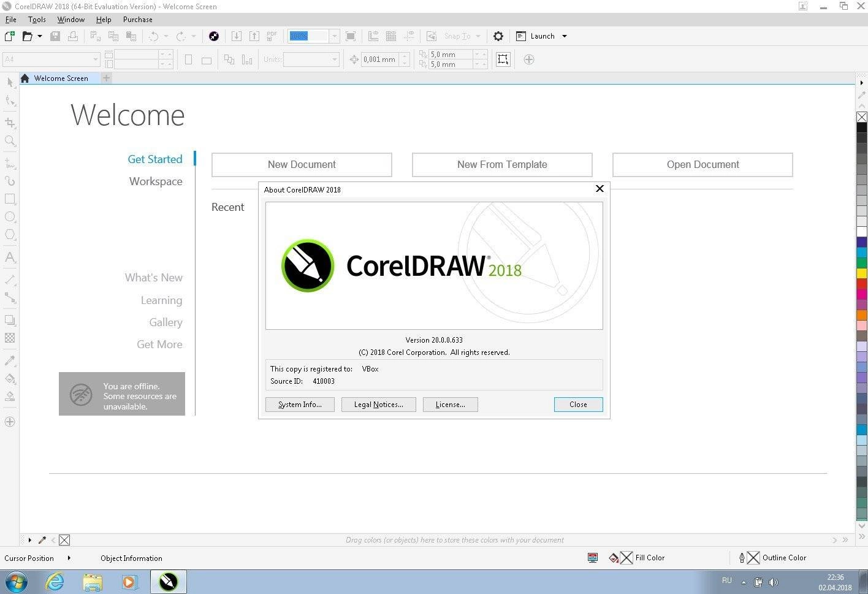This screenshot has width=868, height=594.
Task: Click the Corel logo search content icon
Action: point(214,36)
